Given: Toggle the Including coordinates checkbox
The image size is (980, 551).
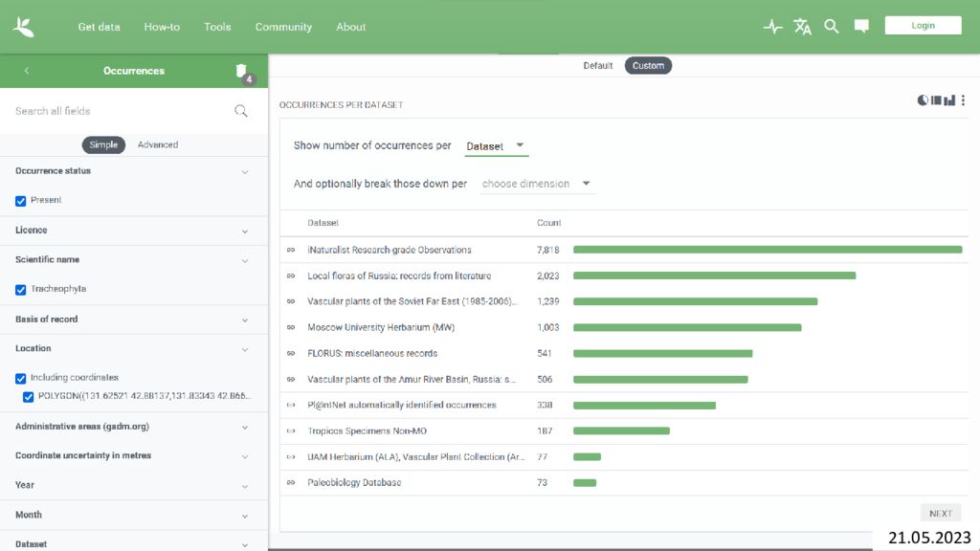Looking at the screenshot, I should (x=21, y=378).
